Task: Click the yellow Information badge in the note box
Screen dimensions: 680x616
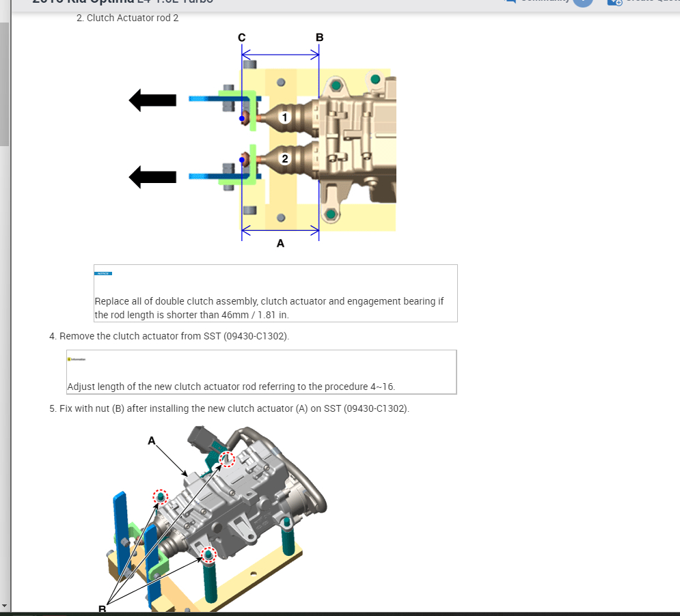Action: point(77,359)
